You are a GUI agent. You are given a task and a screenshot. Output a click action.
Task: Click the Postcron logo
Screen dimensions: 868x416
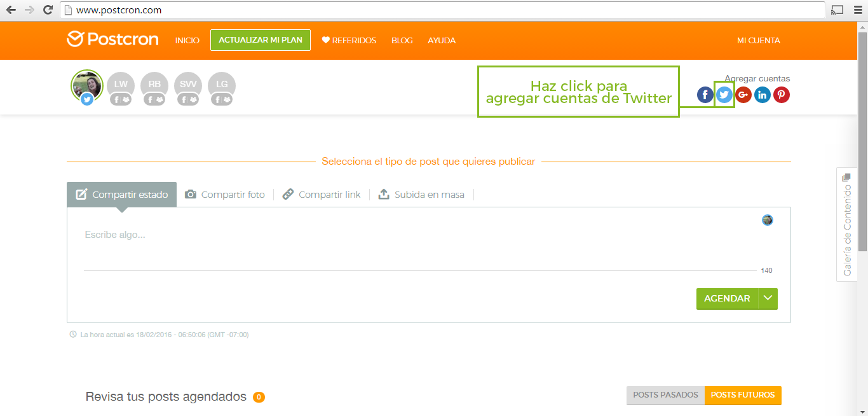pyautogui.click(x=112, y=39)
